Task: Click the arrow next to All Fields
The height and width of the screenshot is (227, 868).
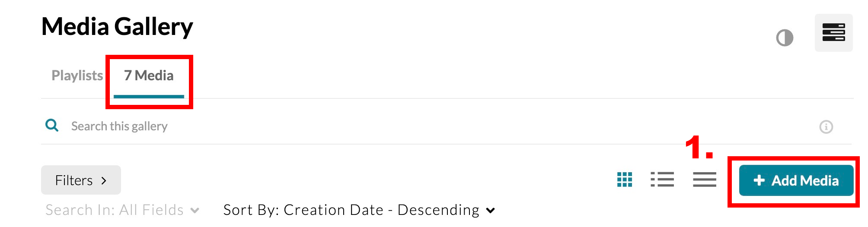Action: point(195,211)
